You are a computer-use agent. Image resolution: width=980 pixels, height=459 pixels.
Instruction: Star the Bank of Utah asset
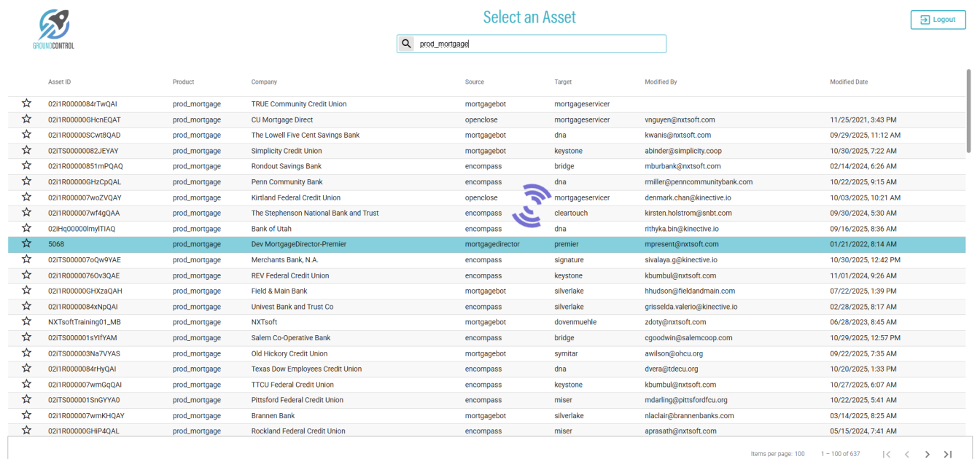27,228
